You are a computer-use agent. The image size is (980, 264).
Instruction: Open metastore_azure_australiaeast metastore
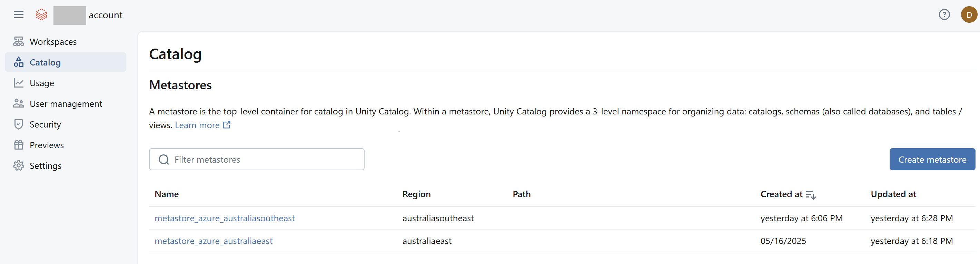pyautogui.click(x=214, y=241)
